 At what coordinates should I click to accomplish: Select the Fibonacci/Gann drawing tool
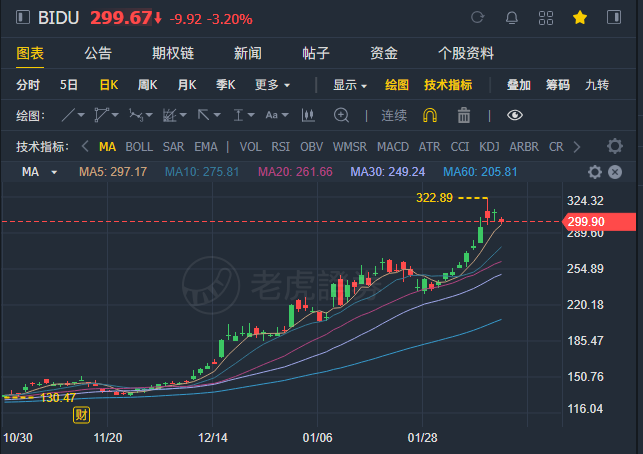(169, 115)
